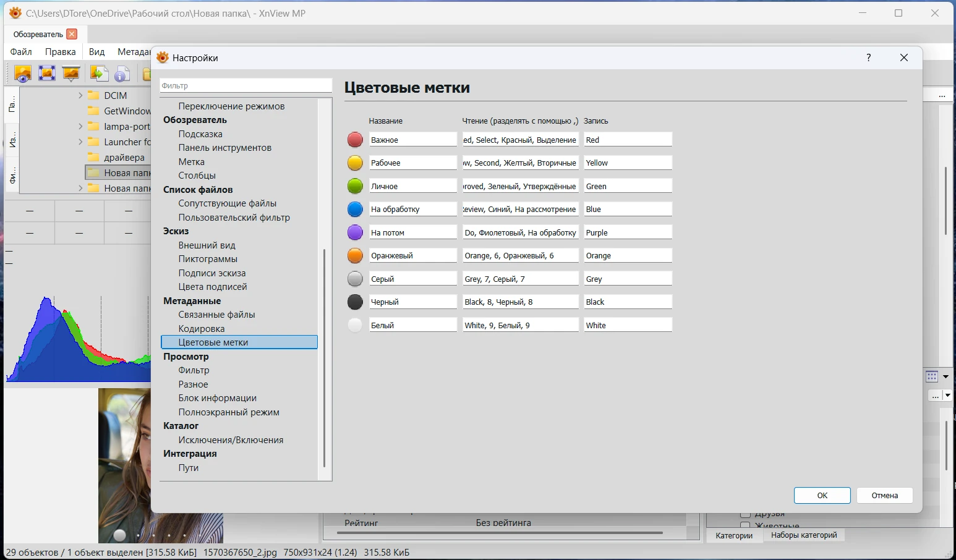Click the question mark help icon in Настройки

coord(869,57)
